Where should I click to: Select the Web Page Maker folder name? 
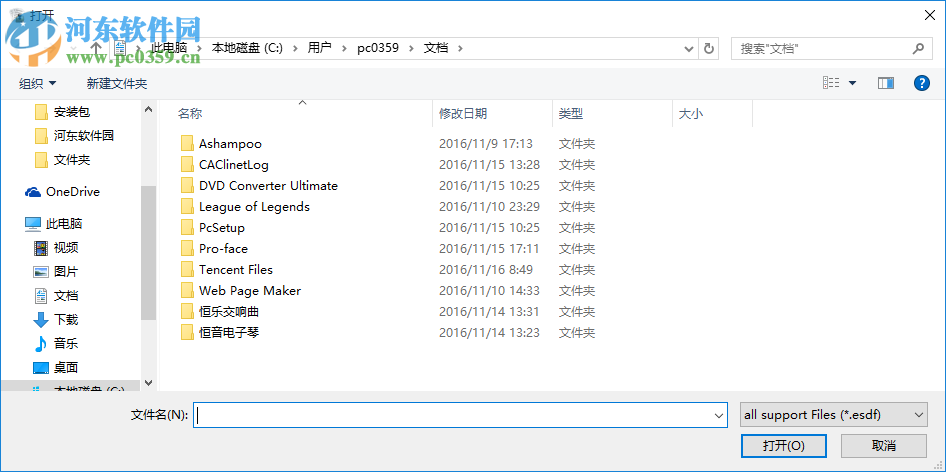pos(250,290)
